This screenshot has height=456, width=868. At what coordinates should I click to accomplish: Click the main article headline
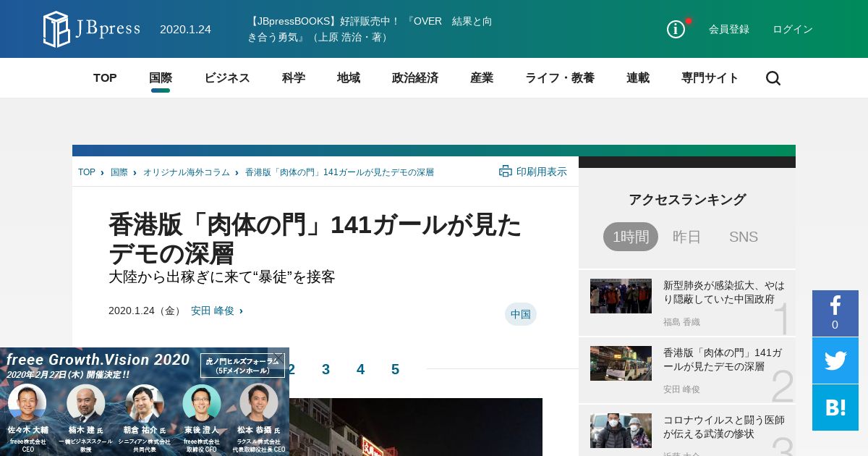tap(315, 239)
